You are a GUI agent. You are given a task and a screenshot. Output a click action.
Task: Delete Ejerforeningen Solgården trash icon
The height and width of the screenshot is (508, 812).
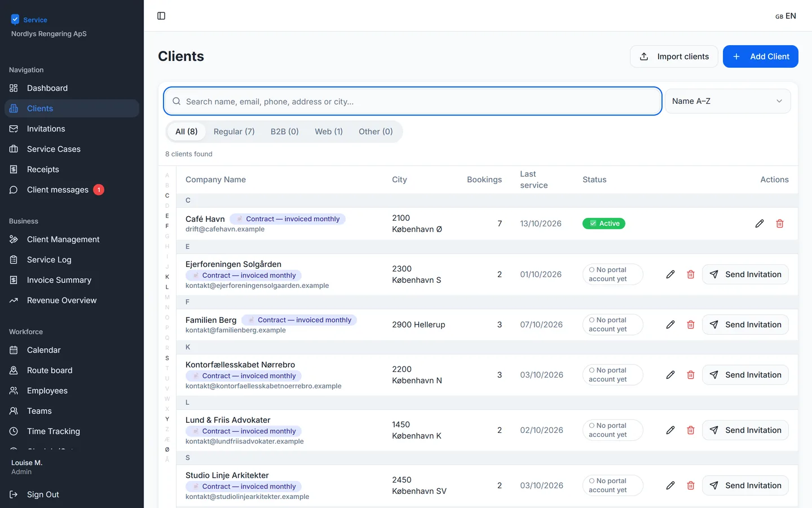[x=691, y=274]
